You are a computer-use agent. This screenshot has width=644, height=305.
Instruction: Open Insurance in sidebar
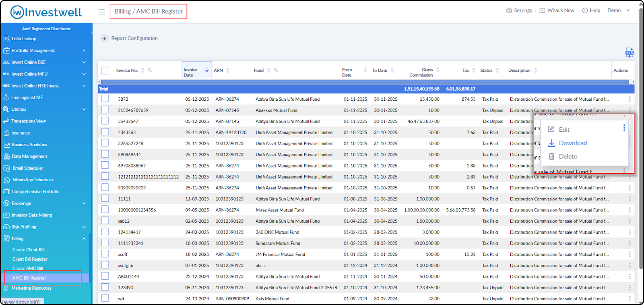point(21,133)
